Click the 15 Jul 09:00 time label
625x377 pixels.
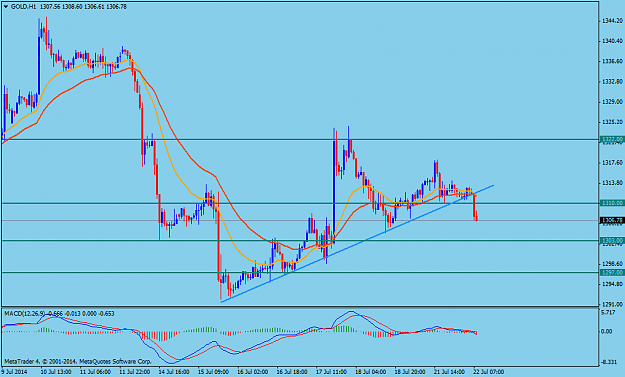[214, 372]
